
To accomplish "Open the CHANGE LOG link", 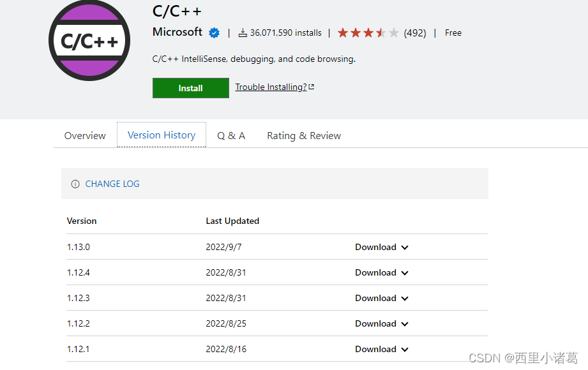I will pos(112,184).
